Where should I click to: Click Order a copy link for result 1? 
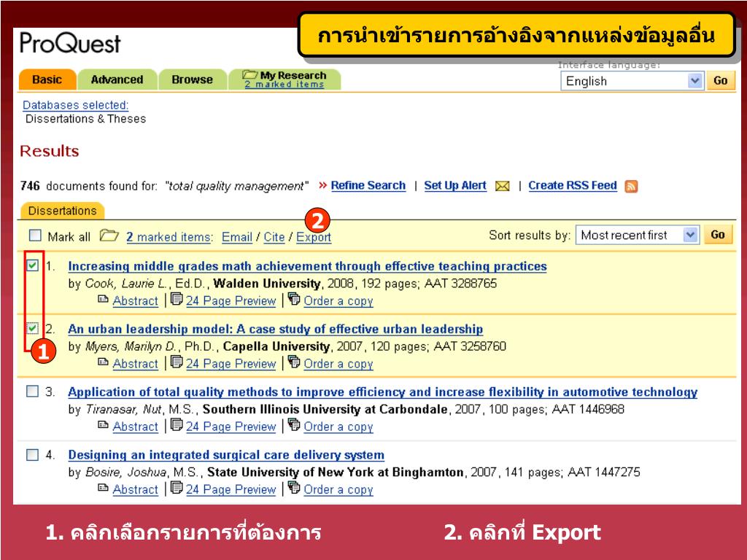point(338,301)
